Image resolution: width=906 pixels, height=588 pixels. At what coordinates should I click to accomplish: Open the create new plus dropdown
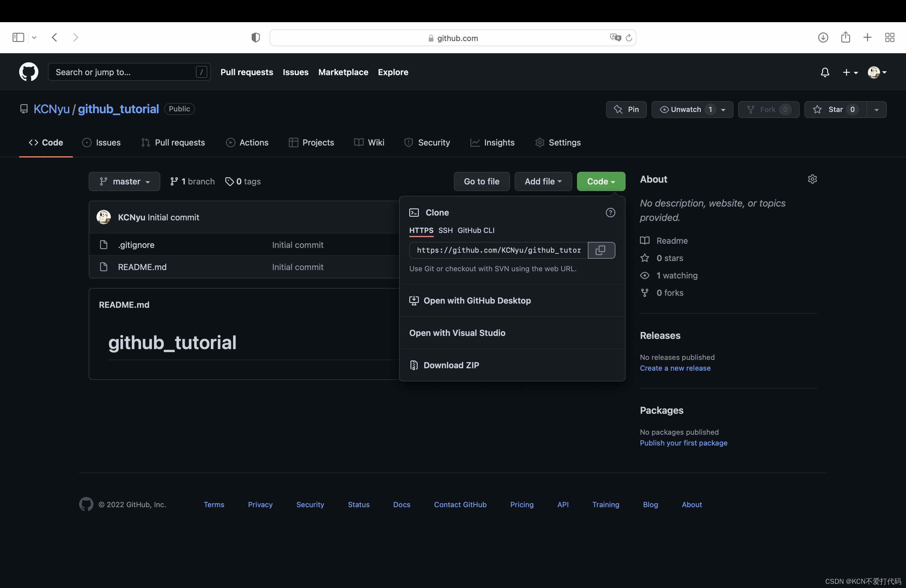click(x=850, y=72)
